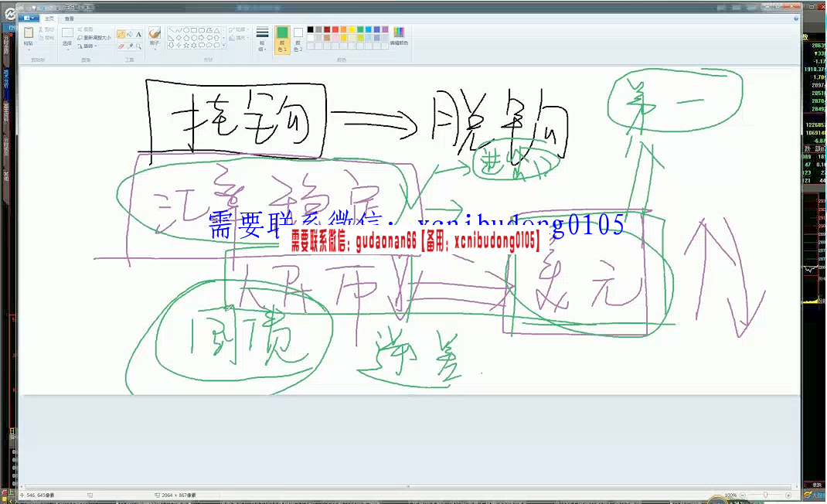
Task: Choose the red color swatch in palette
Action: tap(335, 29)
